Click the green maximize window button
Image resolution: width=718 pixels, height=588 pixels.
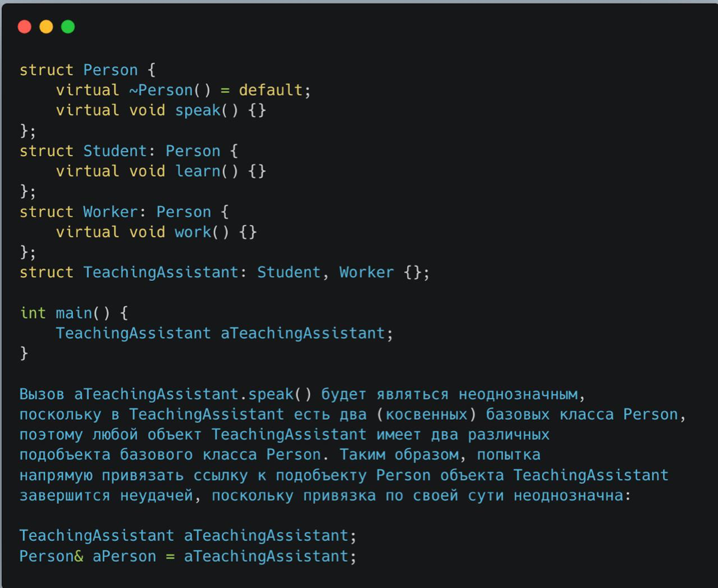pos(68,27)
